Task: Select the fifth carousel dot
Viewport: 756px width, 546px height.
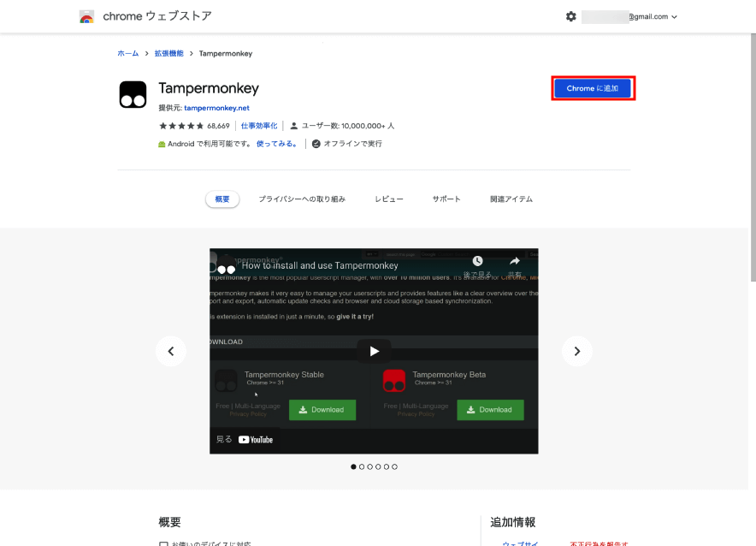Action: click(x=387, y=467)
